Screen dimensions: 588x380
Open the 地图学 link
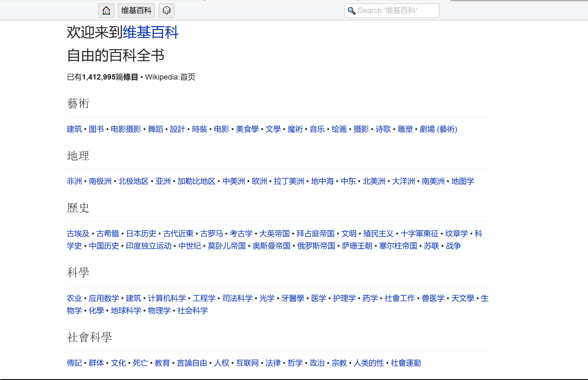tap(463, 181)
